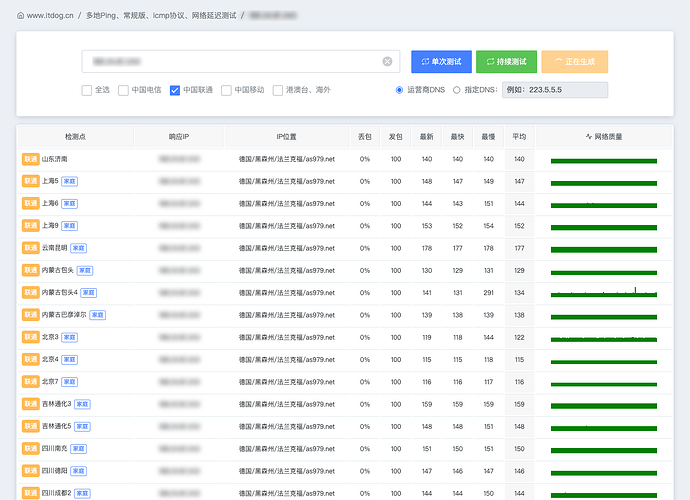
Task: Click the IP location cell in 上海9 row
Action: [286, 226]
